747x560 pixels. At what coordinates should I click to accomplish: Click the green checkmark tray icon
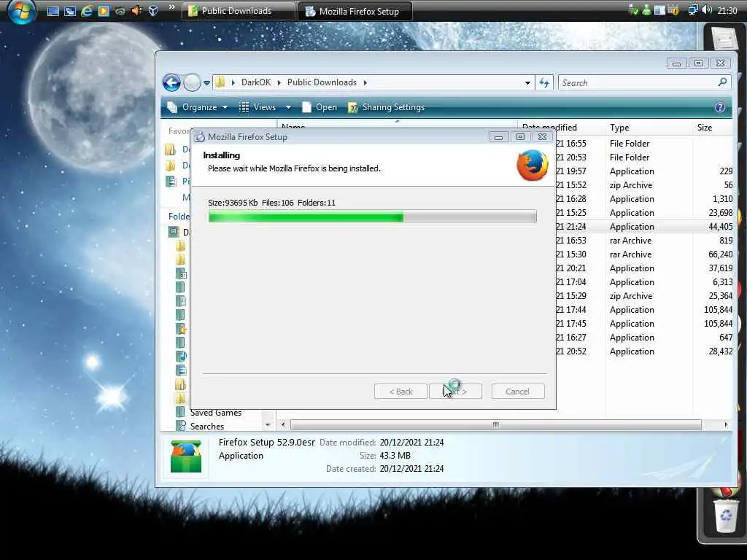tap(633, 10)
